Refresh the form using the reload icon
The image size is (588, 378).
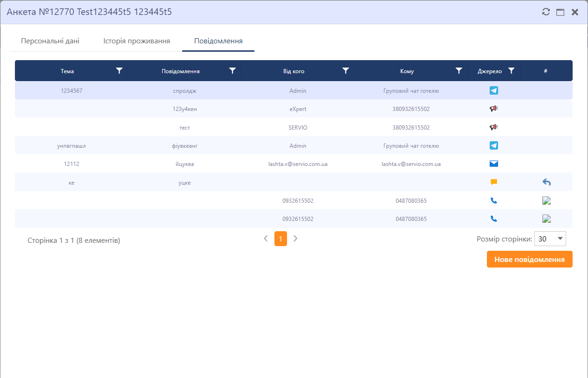[x=546, y=12]
